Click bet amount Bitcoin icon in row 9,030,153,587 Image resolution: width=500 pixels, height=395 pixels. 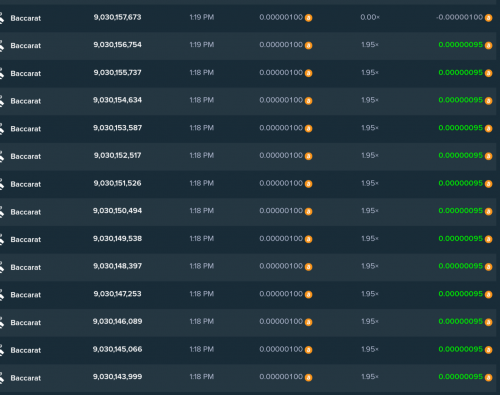[x=309, y=129]
